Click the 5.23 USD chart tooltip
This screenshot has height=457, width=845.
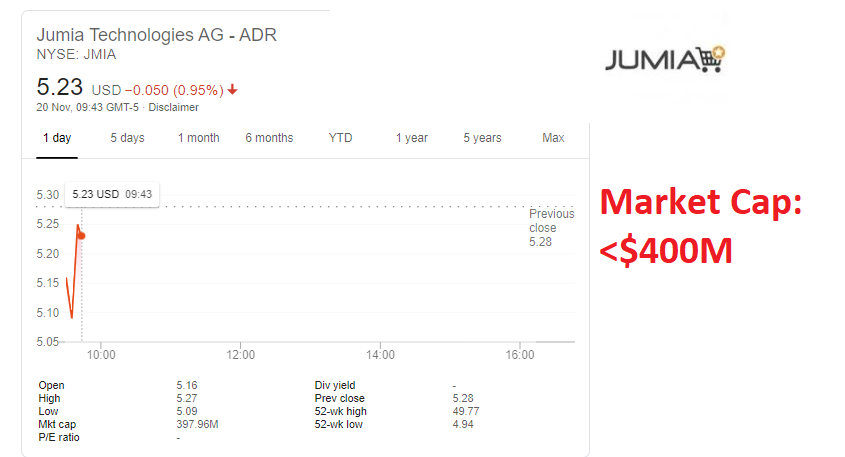[111, 194]
